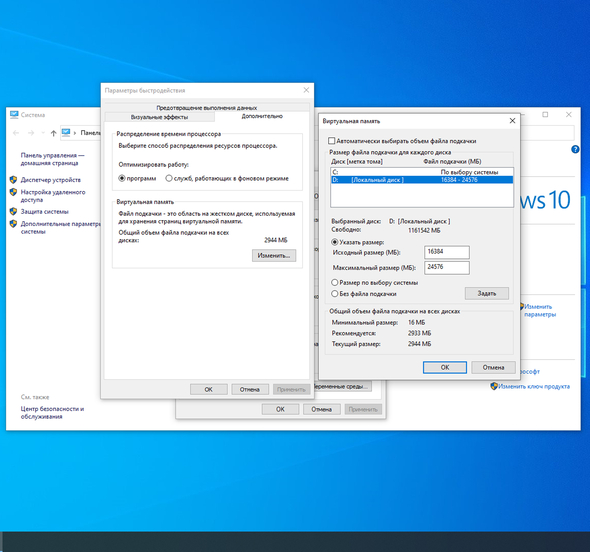Select drive C: in the paging list
The image size is (590, 552).
coord(422,172)
